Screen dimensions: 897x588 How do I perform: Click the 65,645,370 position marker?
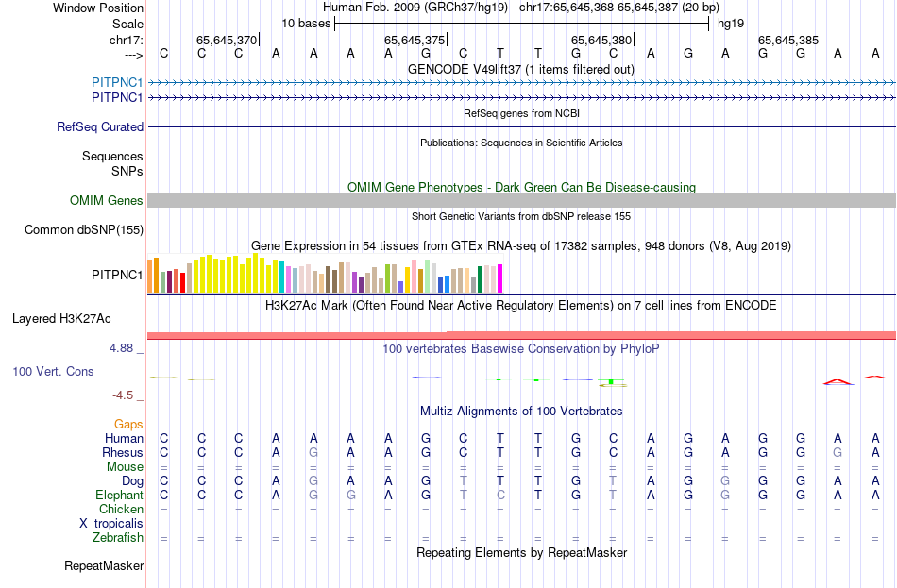tap(227, 40)
